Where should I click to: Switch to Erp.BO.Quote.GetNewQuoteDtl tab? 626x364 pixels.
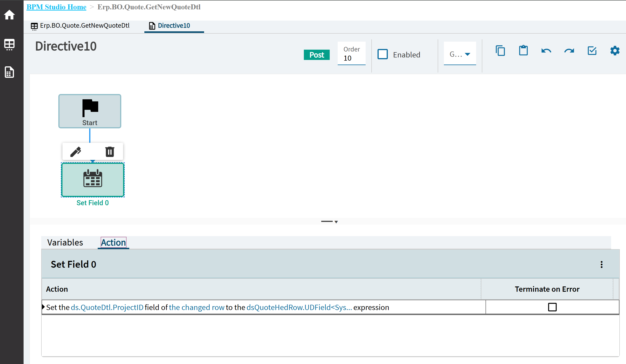coord(80,26)
